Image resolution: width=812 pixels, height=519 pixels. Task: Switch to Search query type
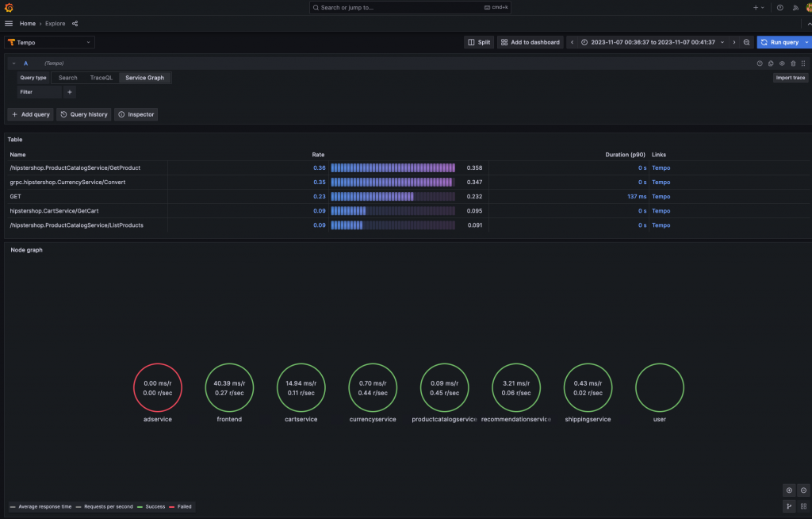tap(68, 78)
